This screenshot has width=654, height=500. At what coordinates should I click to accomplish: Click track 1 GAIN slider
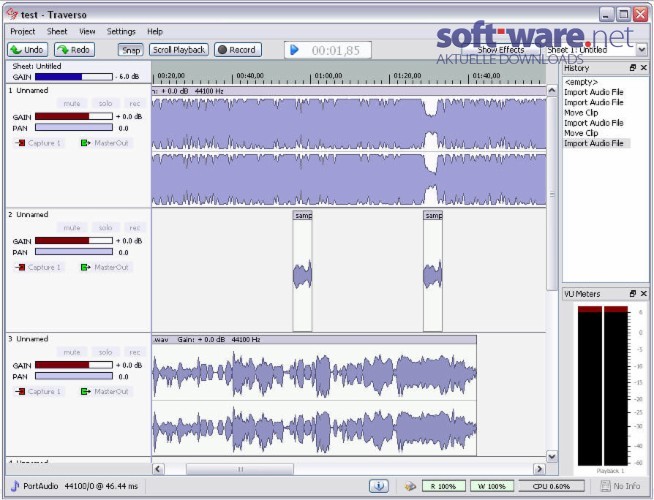(74, 116)
